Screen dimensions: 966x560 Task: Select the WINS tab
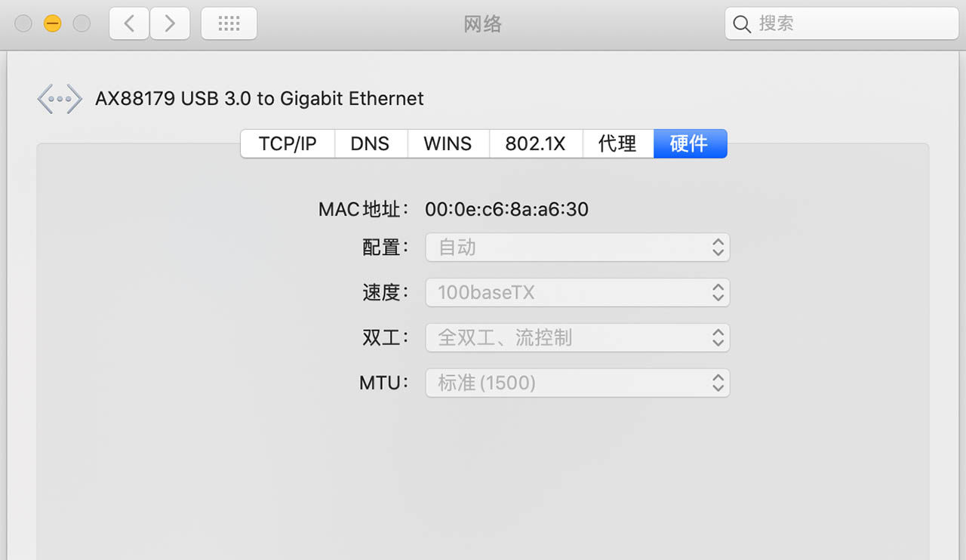(x=448, y=143)
